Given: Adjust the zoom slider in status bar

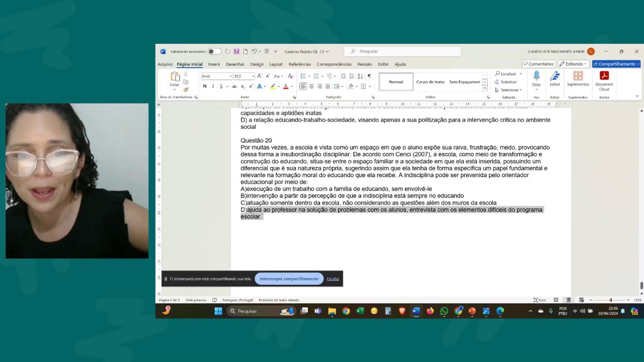Looking at the screenshot, I should click(611, 300).
